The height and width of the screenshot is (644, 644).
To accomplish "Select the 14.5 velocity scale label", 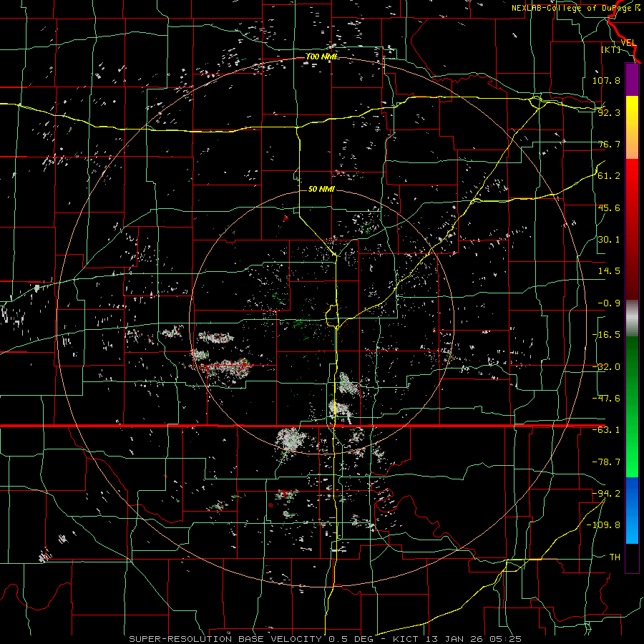I will point(609,271).
